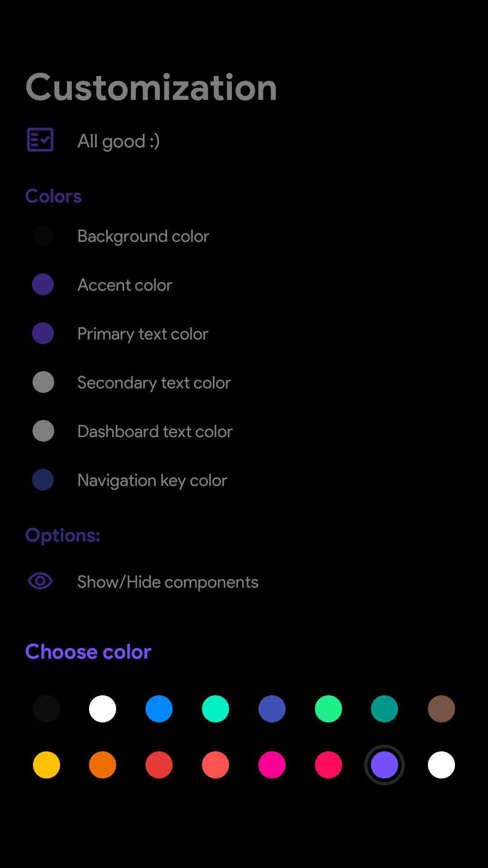Screen dimensions: 488x868
Task: Open Dashboard text color setting
Action: (155, 432)
